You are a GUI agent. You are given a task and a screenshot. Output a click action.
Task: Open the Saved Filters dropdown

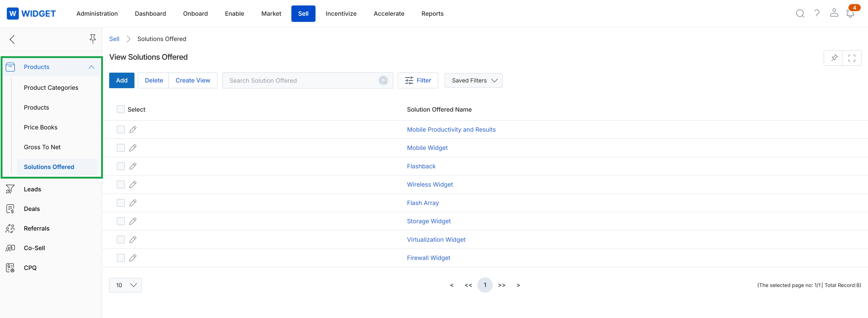click(x=473, y=80)
